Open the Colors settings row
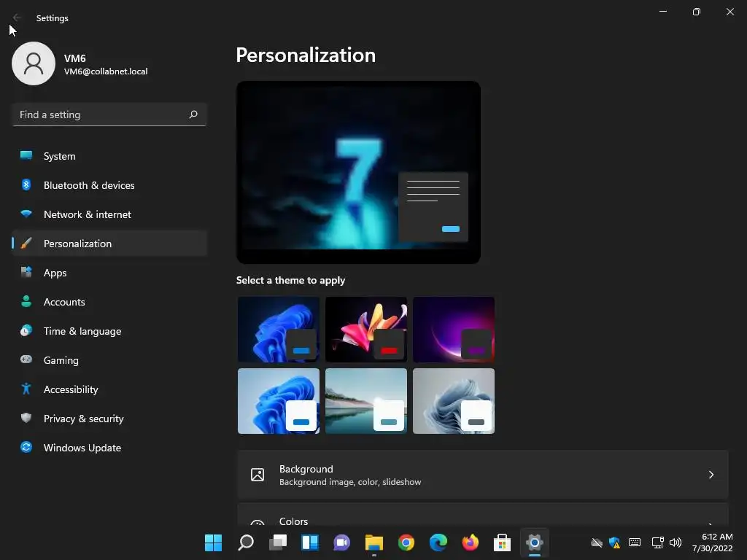Screen dimensions: 747x560 coord(483,515)
